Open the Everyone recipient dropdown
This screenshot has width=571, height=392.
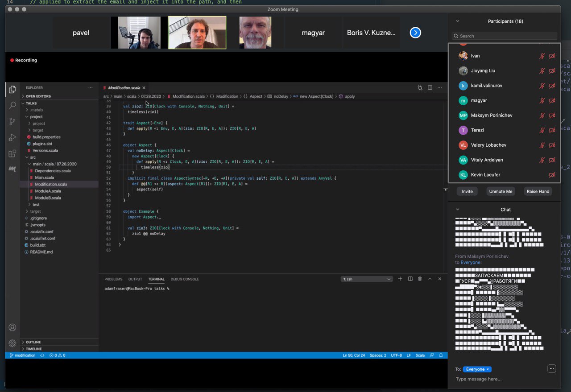pos(477,369)
